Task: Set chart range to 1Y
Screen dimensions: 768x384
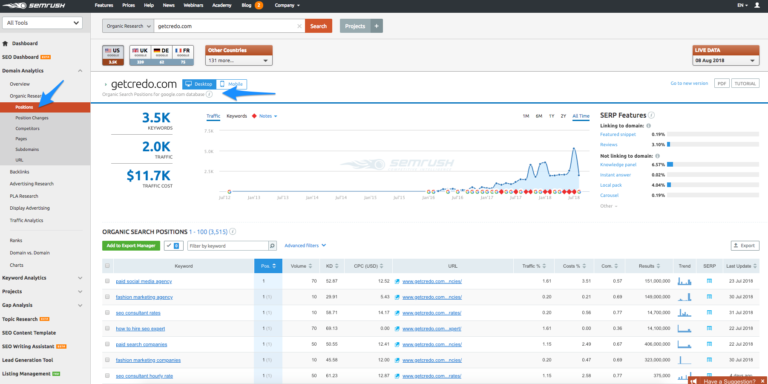Action: [x=552, y=116]
